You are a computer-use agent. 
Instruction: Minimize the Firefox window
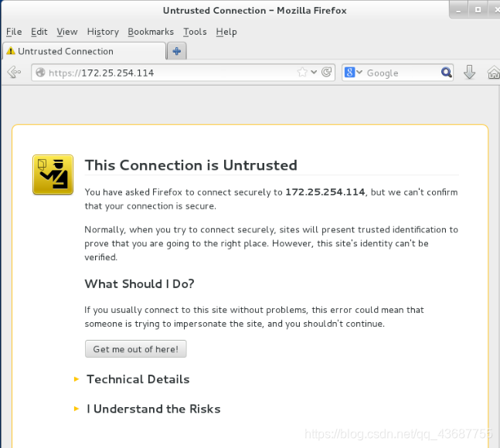click(458, 11)
